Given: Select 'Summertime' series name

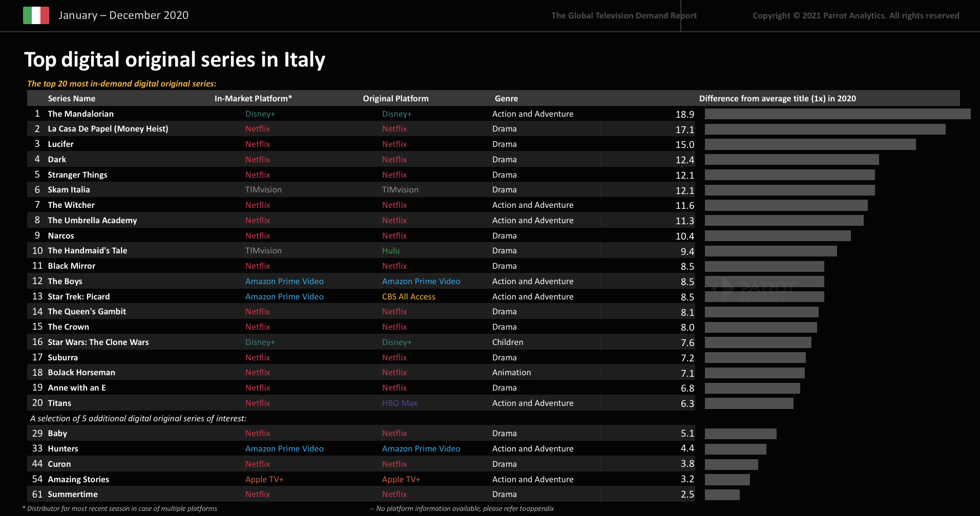Looking at the screenshot, I should pyautogui.click(x=73, y=494).
